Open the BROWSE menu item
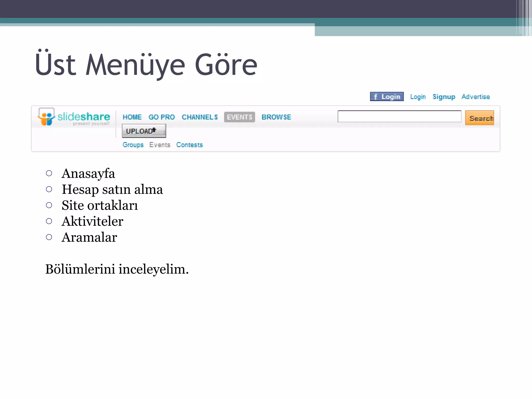 276,117
